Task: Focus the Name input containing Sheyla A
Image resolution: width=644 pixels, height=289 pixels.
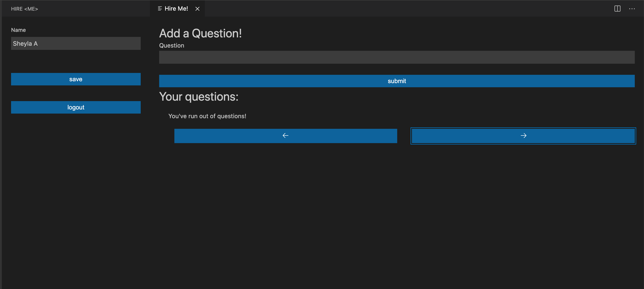Action: pyautogui.click(x=76, y=44)
